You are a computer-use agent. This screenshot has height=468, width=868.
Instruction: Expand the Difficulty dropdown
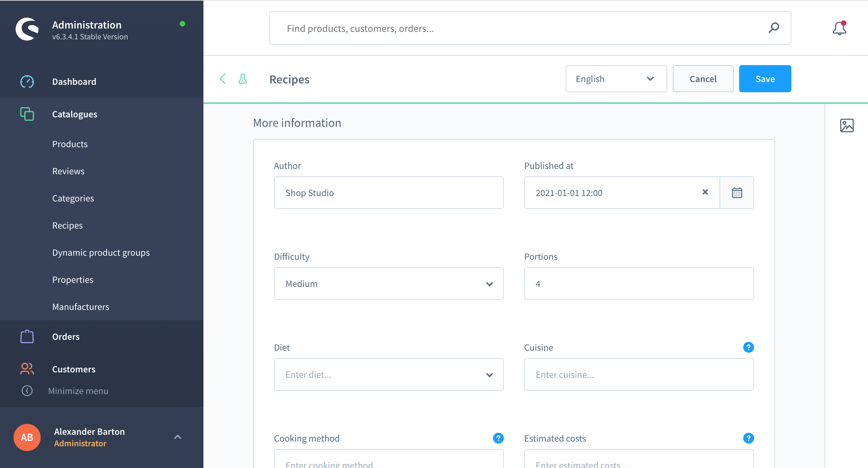(x=389, y=284)
